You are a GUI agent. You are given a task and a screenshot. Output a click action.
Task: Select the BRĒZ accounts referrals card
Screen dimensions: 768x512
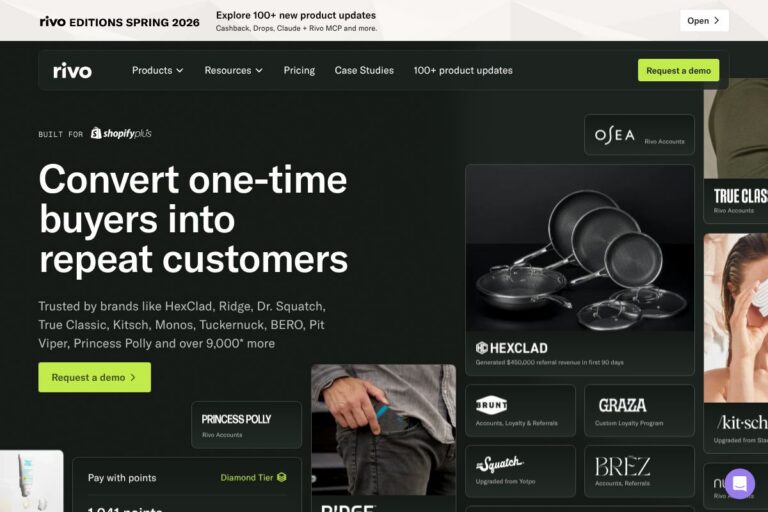point(639,471)
